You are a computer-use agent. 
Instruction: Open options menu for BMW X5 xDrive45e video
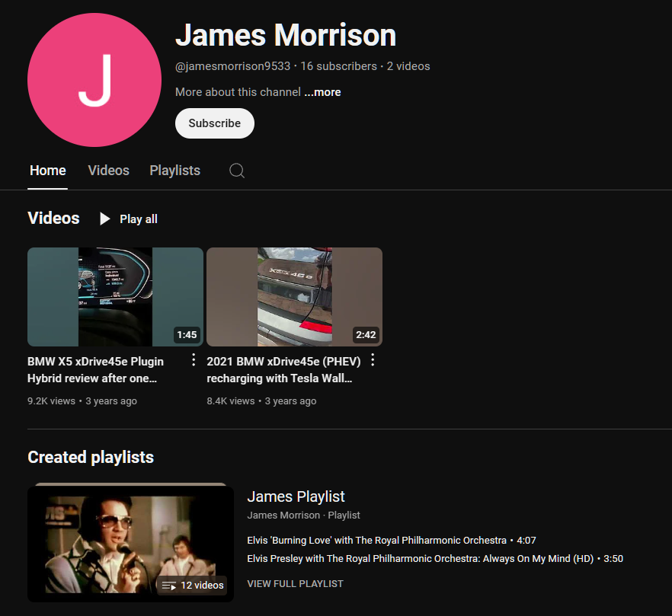point(194,360)
